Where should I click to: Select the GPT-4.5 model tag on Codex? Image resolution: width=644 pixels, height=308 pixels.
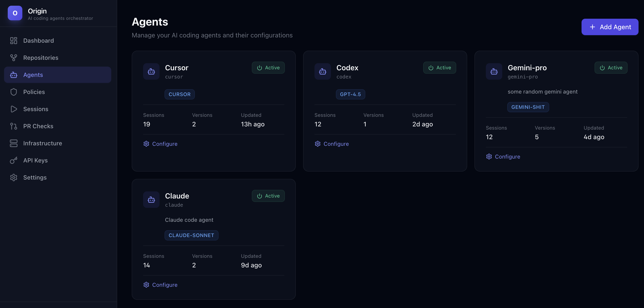point(350,94)
